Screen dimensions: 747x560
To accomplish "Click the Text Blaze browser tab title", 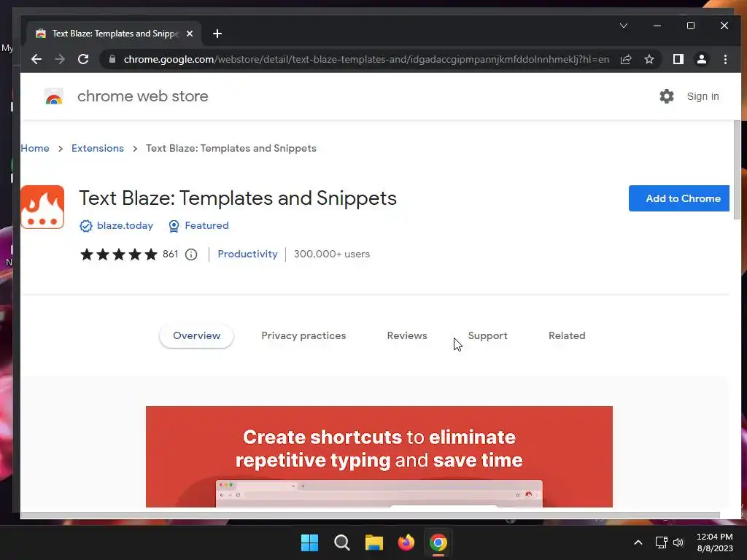I will click(115, 34).
